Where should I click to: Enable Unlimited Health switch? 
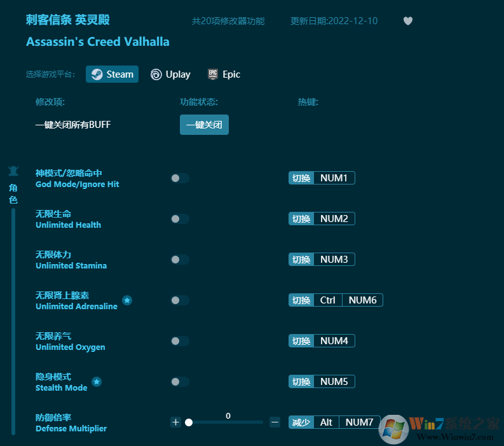point(180,219)
